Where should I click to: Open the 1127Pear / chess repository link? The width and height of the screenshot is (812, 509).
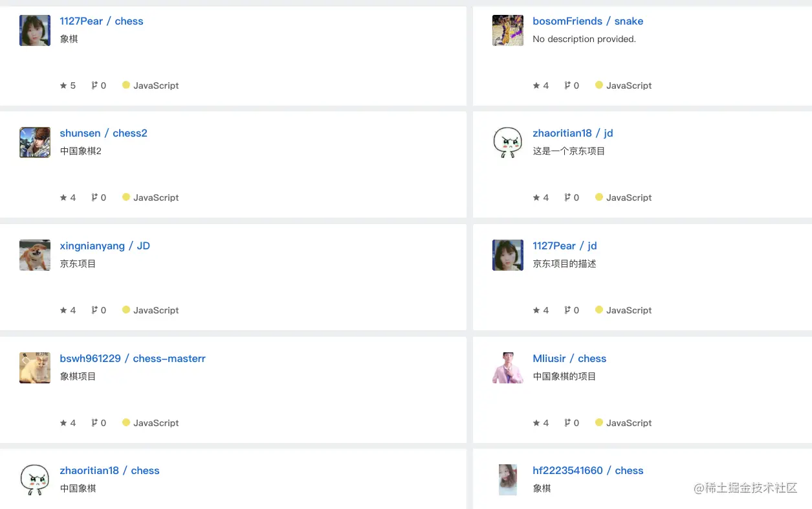[x=102, y=21]
